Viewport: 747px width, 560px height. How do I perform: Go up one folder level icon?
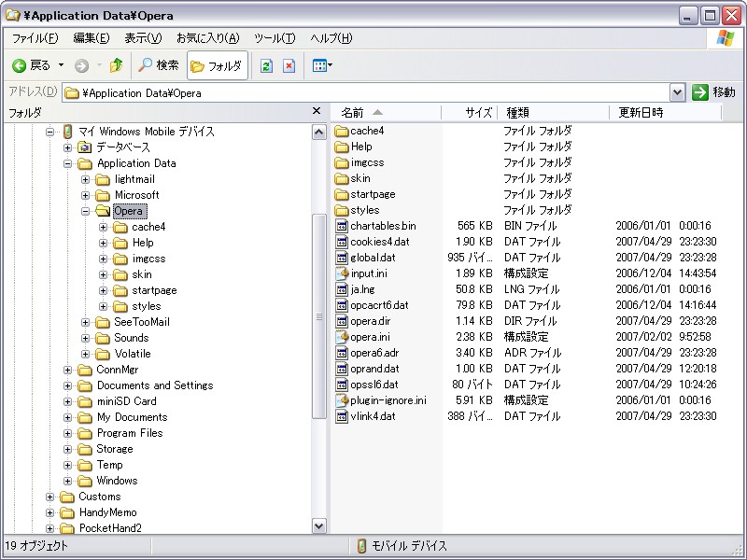click(116, 65)
